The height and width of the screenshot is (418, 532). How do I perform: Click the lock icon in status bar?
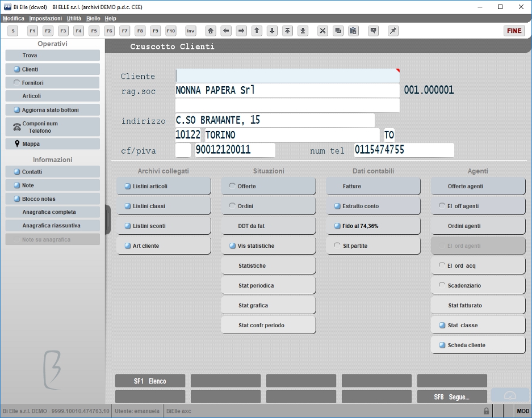(486, 411)
